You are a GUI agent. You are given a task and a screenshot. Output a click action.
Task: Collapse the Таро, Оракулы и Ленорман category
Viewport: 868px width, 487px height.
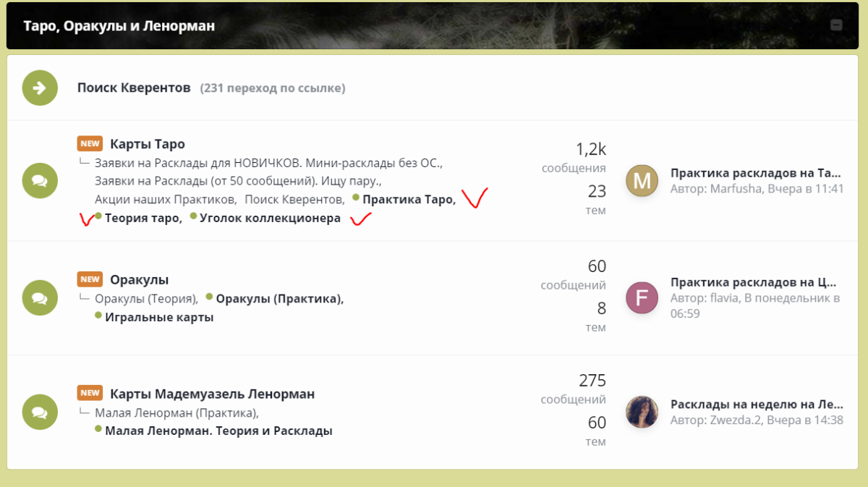[x=836, y=25]
